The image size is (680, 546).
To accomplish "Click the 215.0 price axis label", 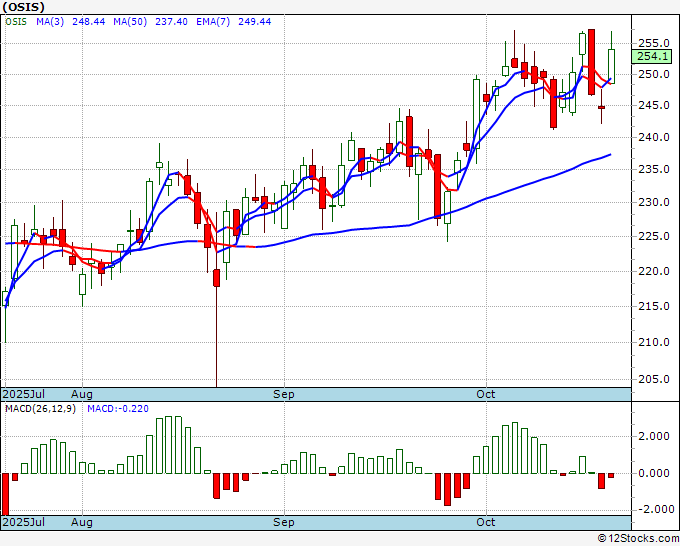I will point(654,306).
